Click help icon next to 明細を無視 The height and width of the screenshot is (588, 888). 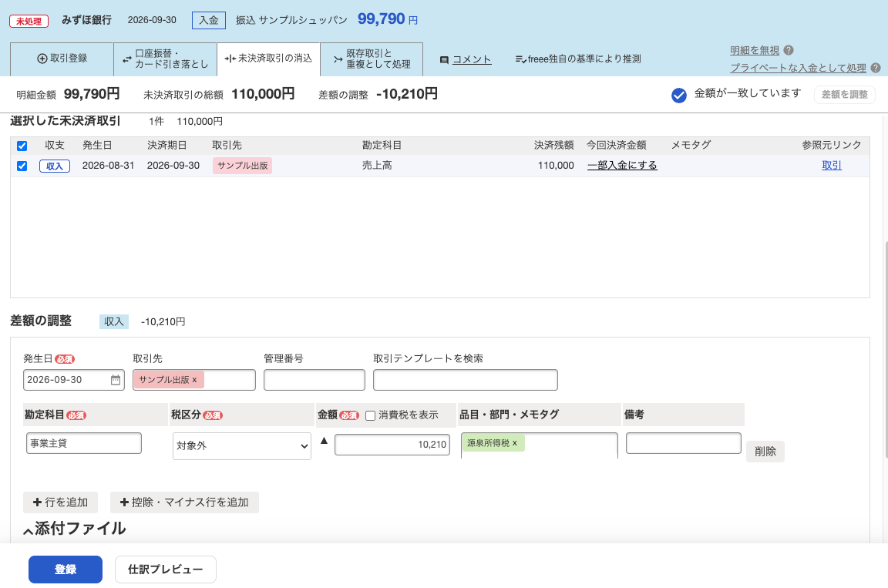tap(789, 50)
